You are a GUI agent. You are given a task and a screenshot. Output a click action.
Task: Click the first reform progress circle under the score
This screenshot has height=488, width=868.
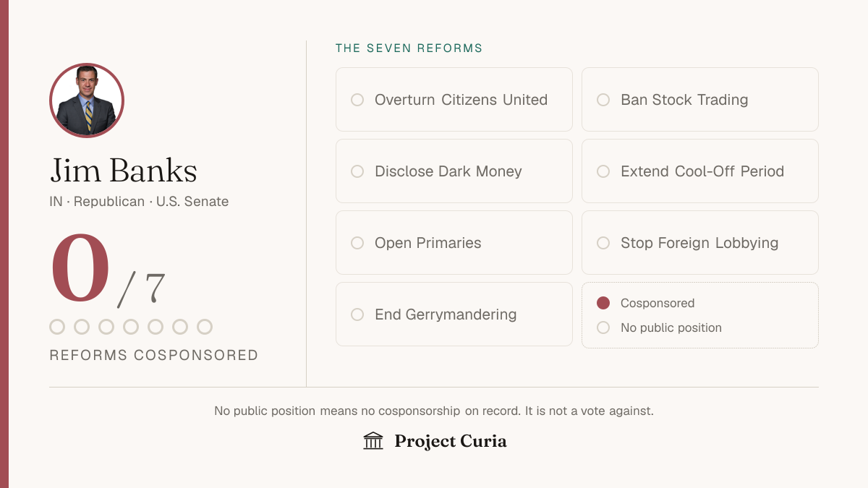coord(57,327)
